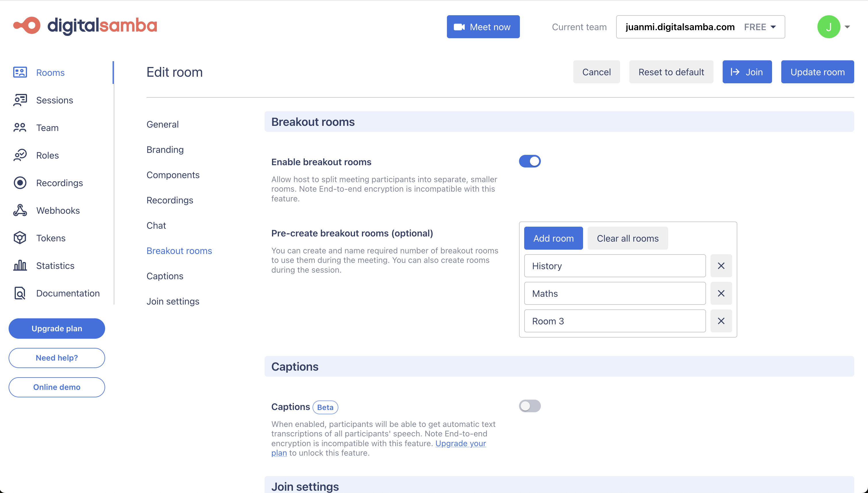The height and width of the screenshot is (493, 868).
Task: Turn on the Captions Beta toggle
Action: click(x=530, y=406)
